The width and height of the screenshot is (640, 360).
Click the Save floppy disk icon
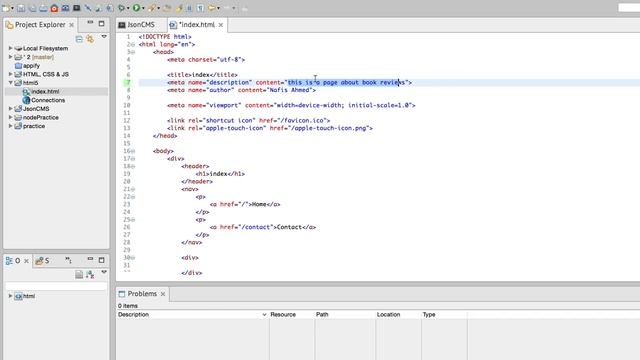coord(21,8)
